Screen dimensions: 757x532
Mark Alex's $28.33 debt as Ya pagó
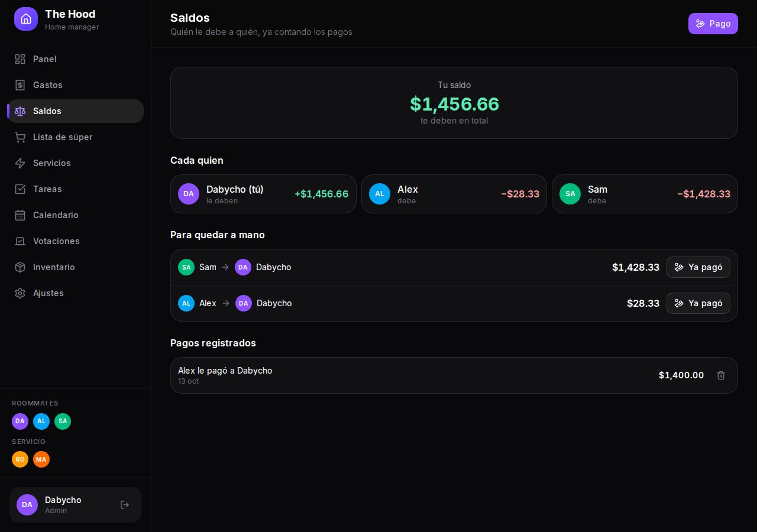[698, 303]
